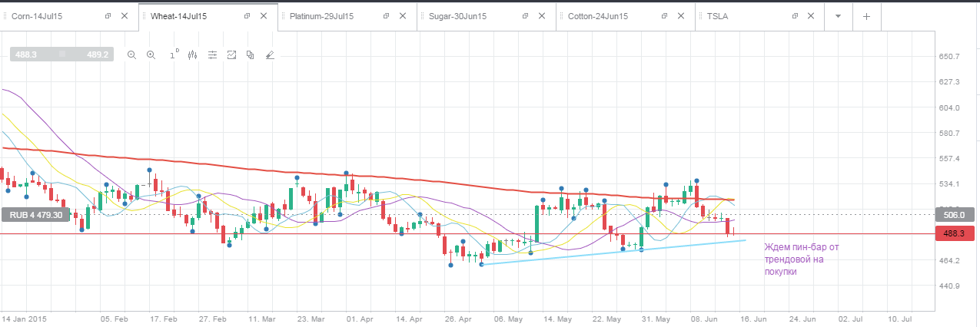Zoom in the chart with plus magnifier
The image size is (980, 327).
pyautogui.click(x=151, y=54)
